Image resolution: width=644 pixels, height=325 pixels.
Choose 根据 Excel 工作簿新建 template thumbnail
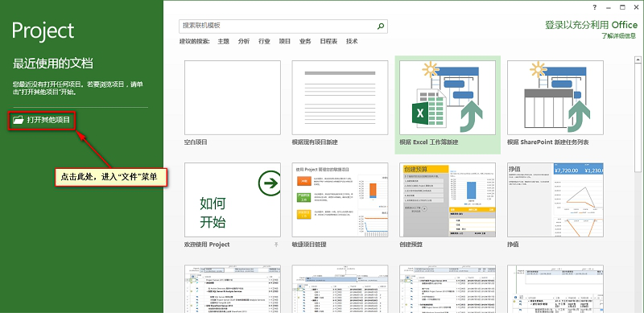[x=448, y=97]
